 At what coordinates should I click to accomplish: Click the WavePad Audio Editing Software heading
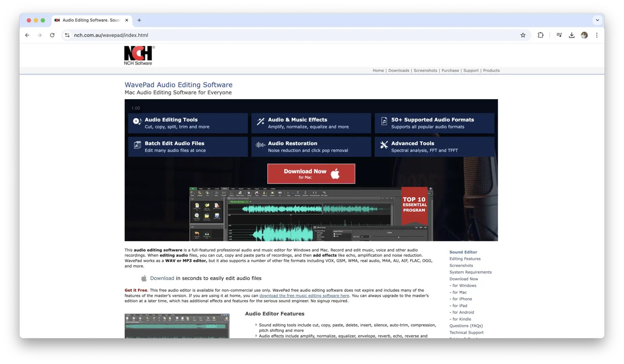point(178,85)
